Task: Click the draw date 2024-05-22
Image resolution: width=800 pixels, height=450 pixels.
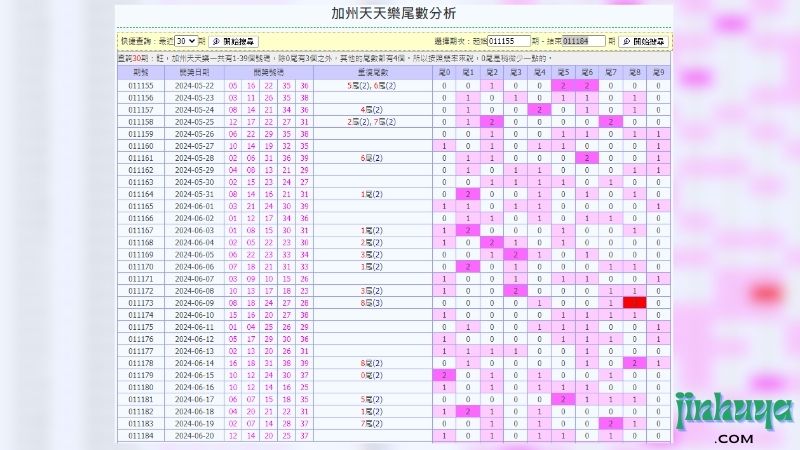Action: [x=194, y=86]
